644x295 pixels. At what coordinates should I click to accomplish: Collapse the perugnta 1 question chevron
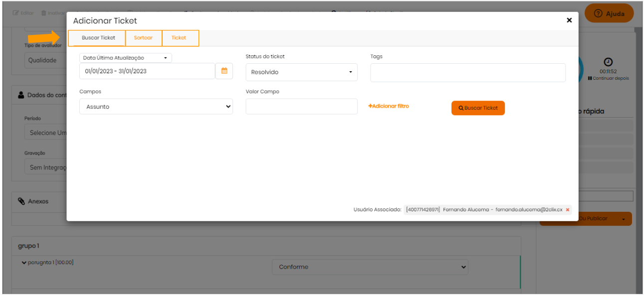click(x=24, y=263)
